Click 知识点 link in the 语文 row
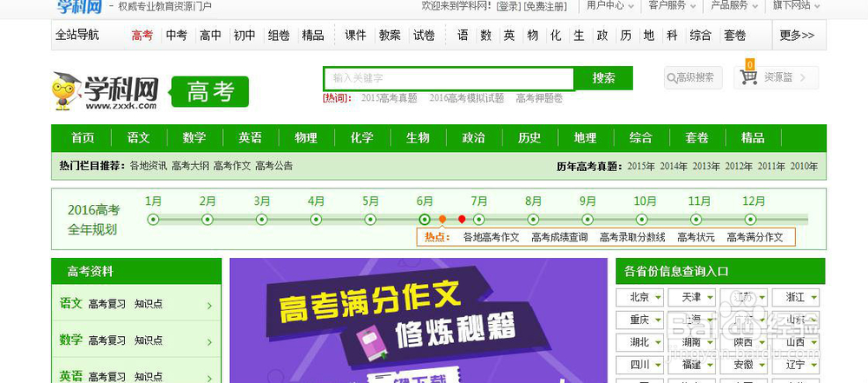Screen dimensions: 868x383 coord(148,304)
